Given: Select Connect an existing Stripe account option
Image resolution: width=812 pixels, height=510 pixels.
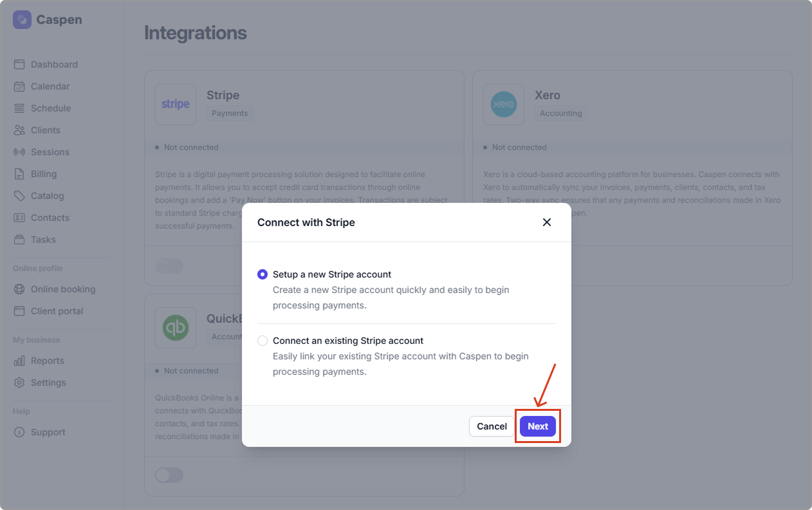Looking at the screenshot, I should click(x=263, y=341).
